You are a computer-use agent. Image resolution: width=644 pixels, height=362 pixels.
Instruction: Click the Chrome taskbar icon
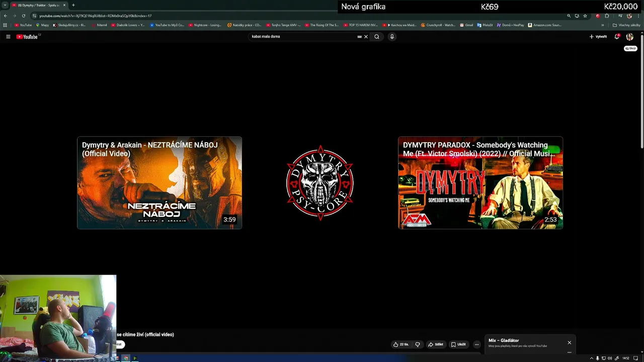coord(126,358)
